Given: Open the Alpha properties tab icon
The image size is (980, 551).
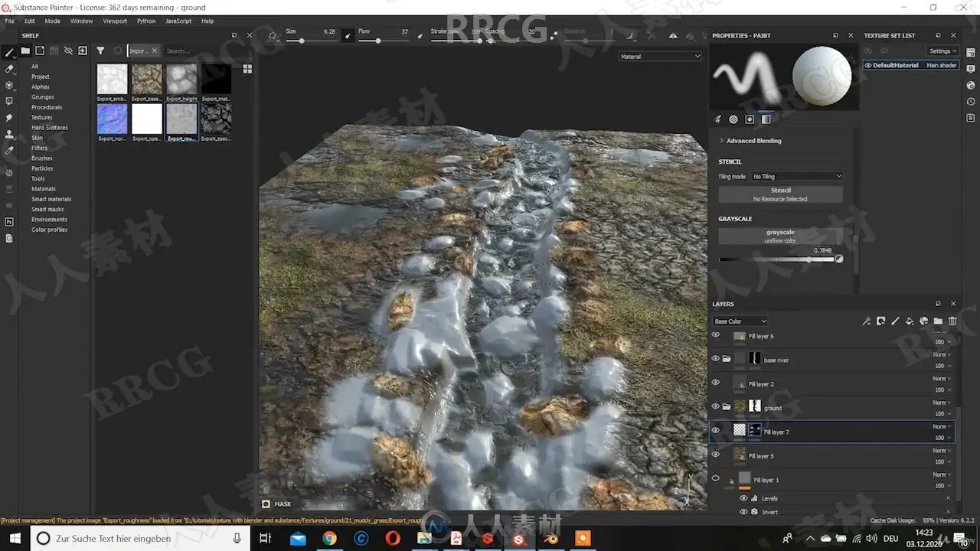Looking at the screenshot, I should point(733,119).
